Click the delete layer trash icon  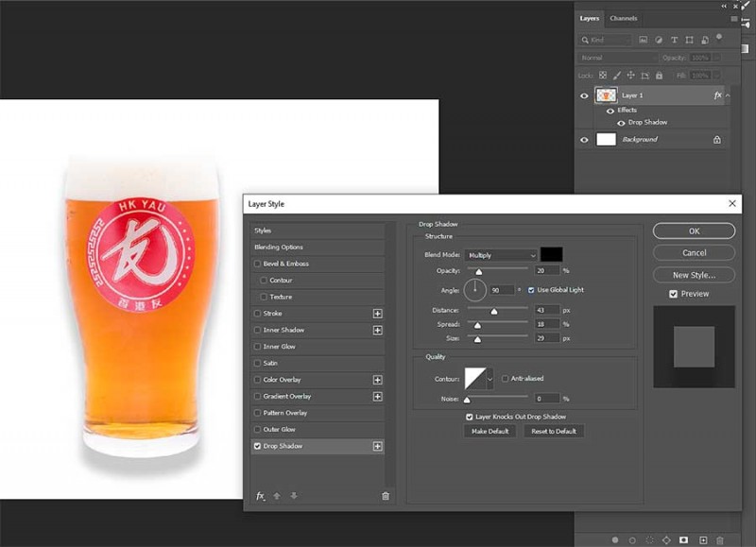(720, 540)
